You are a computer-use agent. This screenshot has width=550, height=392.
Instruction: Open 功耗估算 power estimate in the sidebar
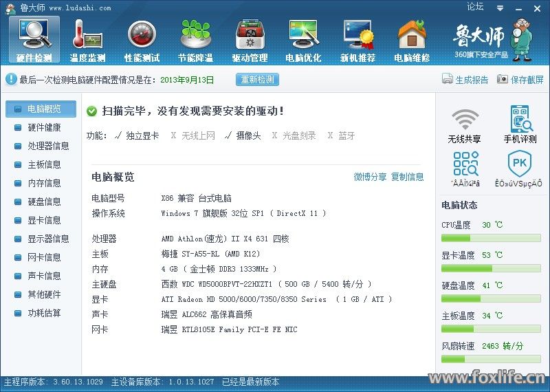(x=44, y=313)
